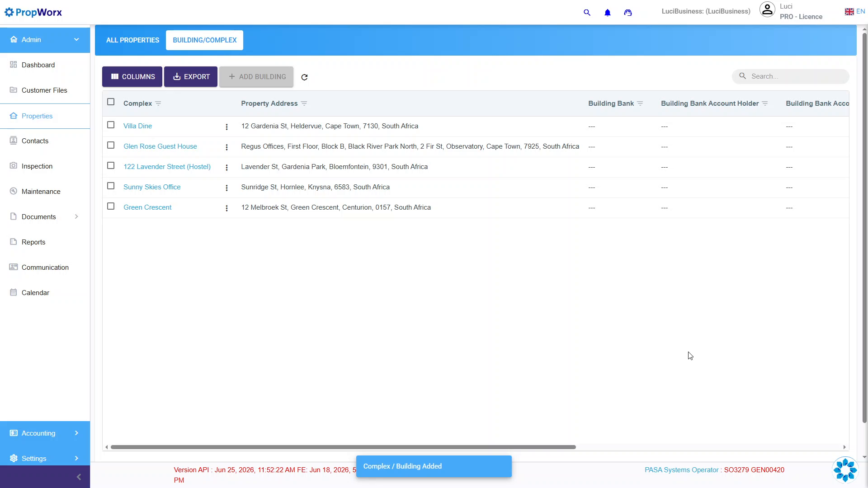Screen dimensions: 868x488
Task: Open row menu for Glen Rose Guest House
Action: (x=226, y=147)
